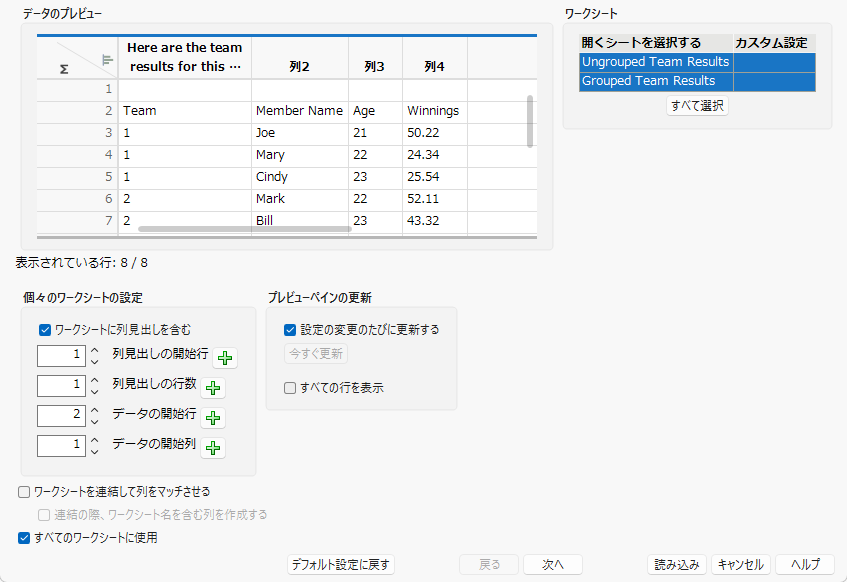Image resolution: width=847 pixels, height=582 pixels.
Task: Toggle すべてのワークシートに使用 checkbox
Action: pos(24,538)
